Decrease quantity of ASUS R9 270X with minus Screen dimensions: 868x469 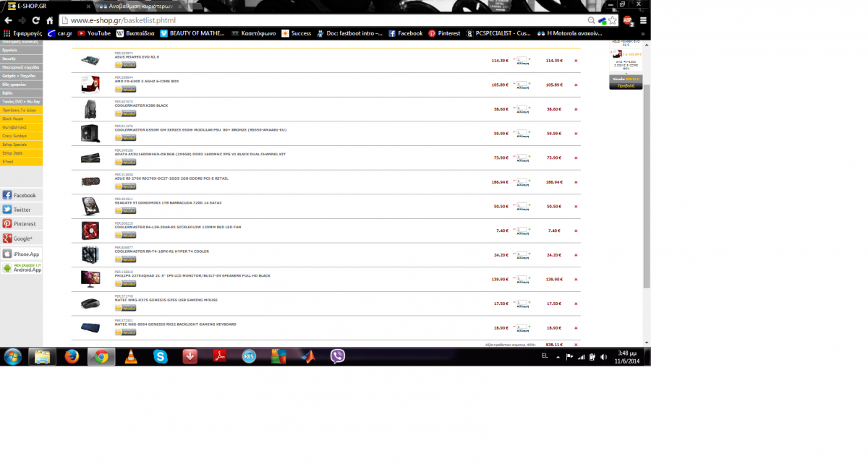click(x=514, y=181)
